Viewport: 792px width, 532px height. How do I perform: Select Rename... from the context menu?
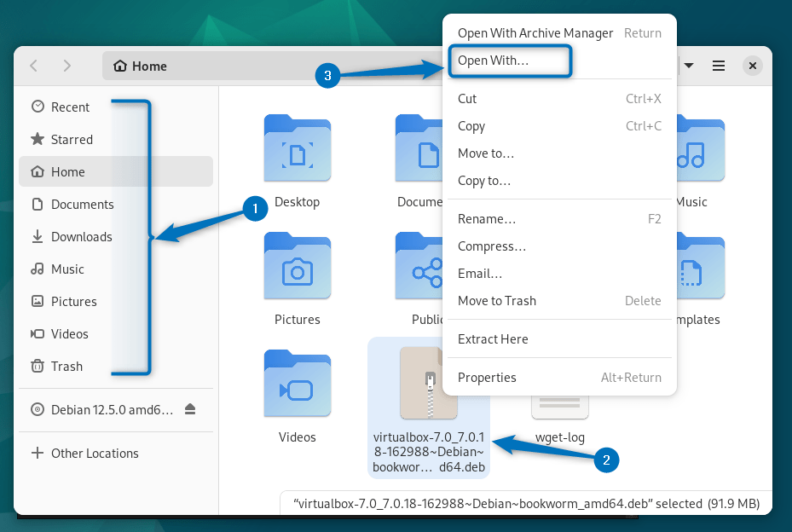pos(487,218)
